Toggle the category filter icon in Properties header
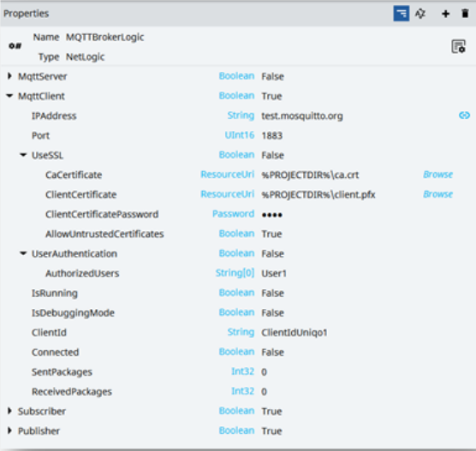The image size is (476, 451). coord(401,14)
